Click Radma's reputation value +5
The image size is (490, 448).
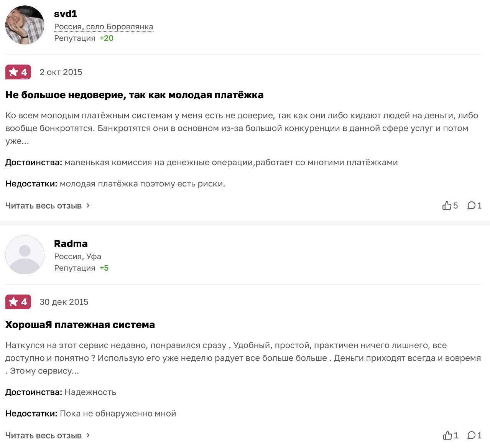104,268
